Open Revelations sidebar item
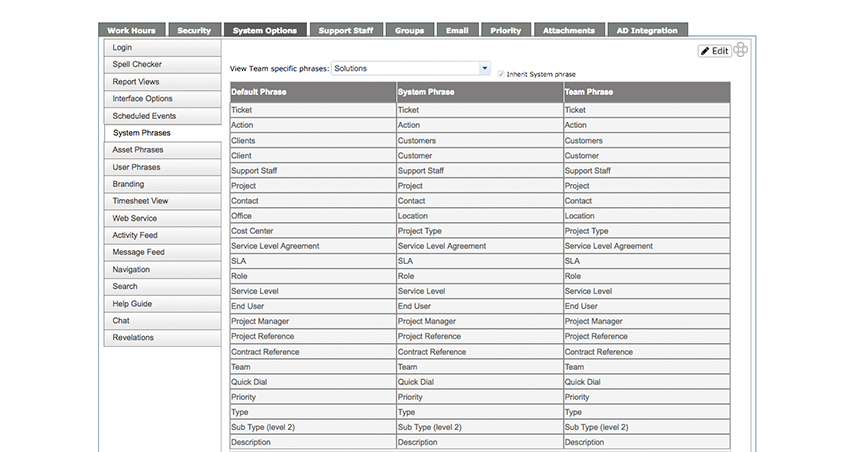The height and width of the screenshot is (452, 852). coord(162,338)
